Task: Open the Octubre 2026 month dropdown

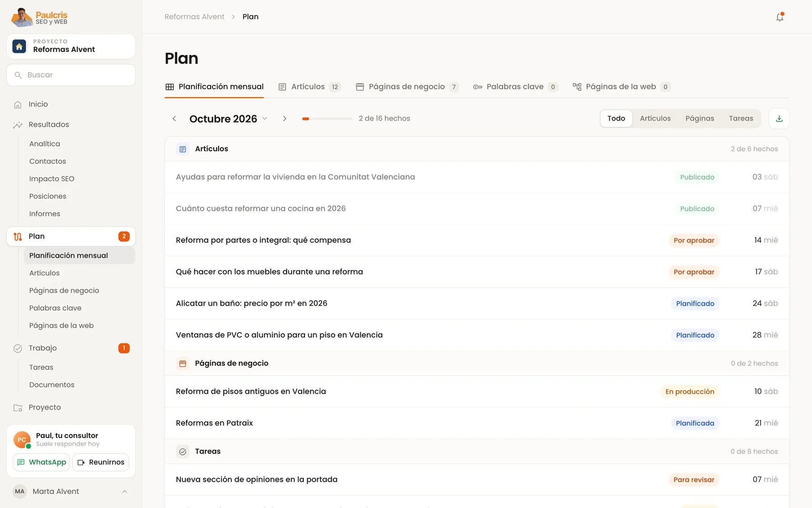Action: [x=228, y=119]
